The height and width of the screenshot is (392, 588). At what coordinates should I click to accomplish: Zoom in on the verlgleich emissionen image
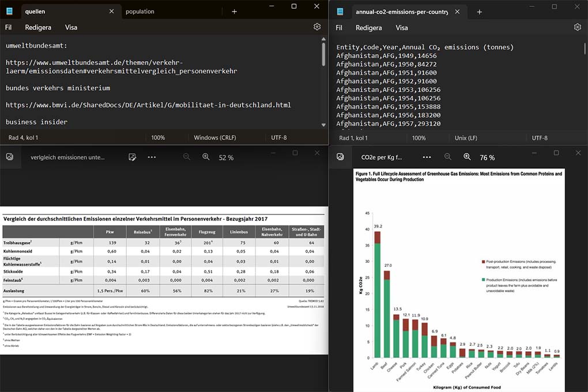point(206,157)
